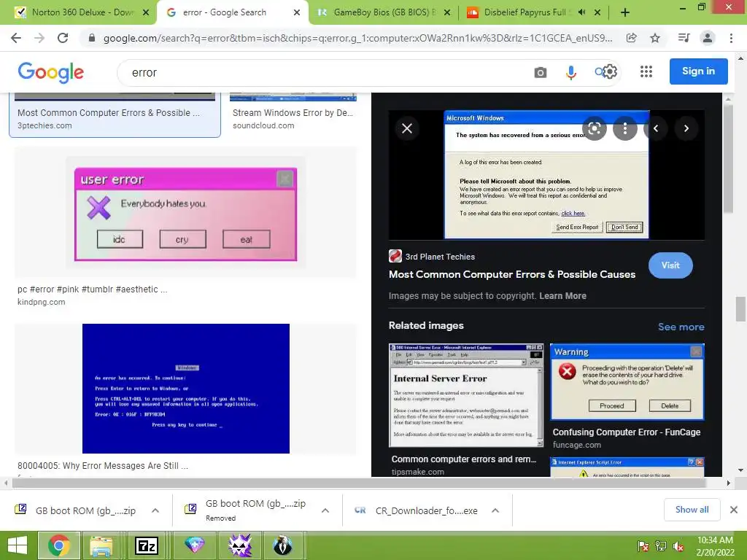
Task: Close the GameBoy Bios tab
Action: 447,12
